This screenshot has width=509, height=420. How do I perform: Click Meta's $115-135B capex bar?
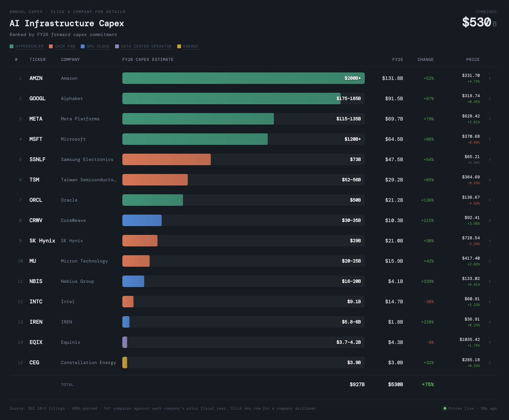198,119
